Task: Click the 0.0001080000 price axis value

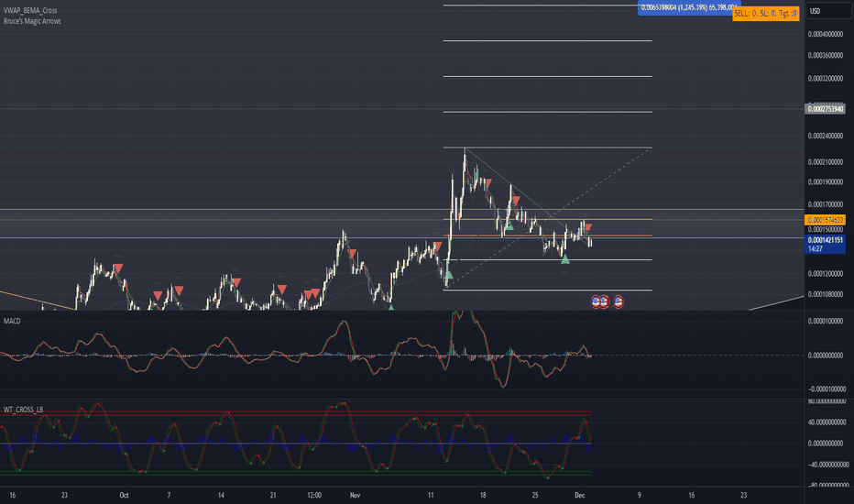Action: click(826, 294)
